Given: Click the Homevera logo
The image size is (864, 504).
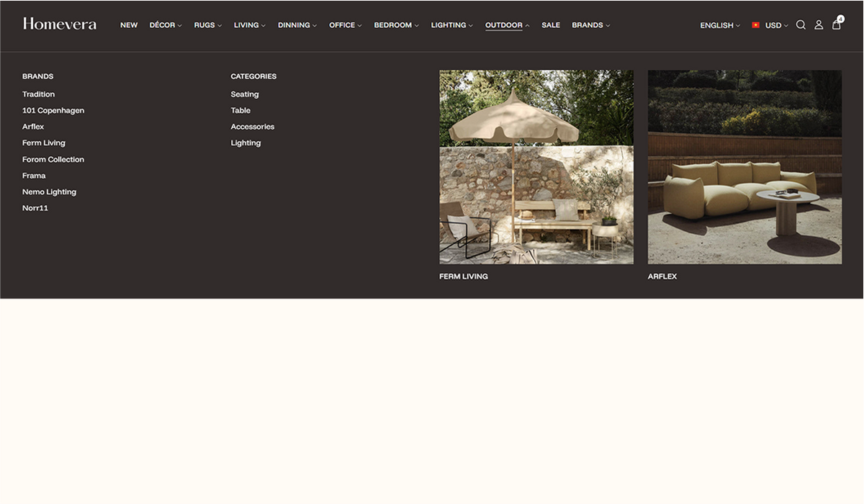Looking at the screenshot, I should pyautogui.click(x=60, y=24).
